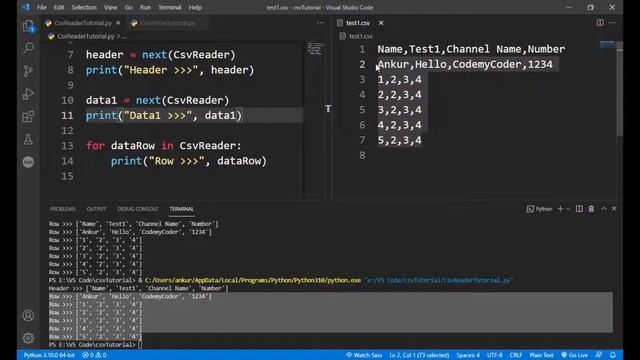Click the Python terminal shell label
Viewport: 640px width, 360px height.
coord(539,209)
